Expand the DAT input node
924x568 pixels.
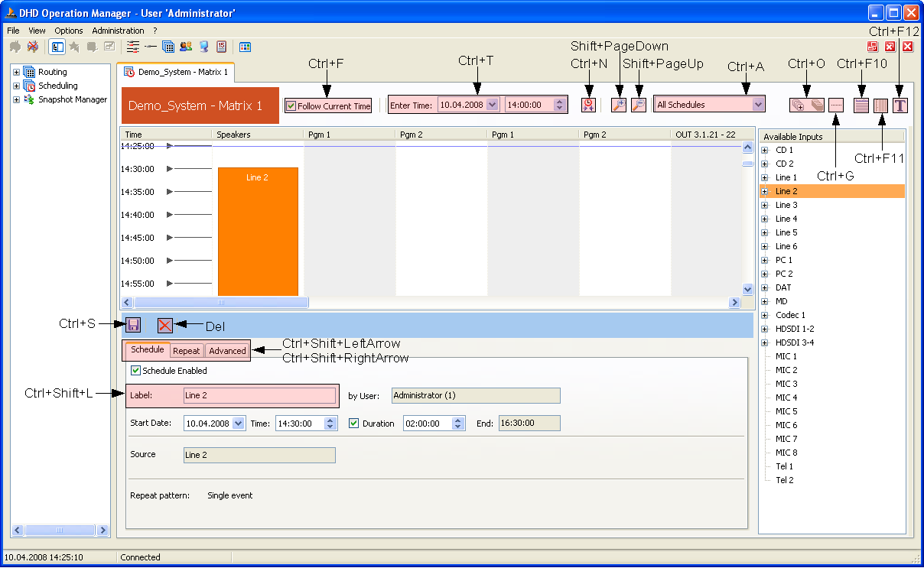point(764,287)
